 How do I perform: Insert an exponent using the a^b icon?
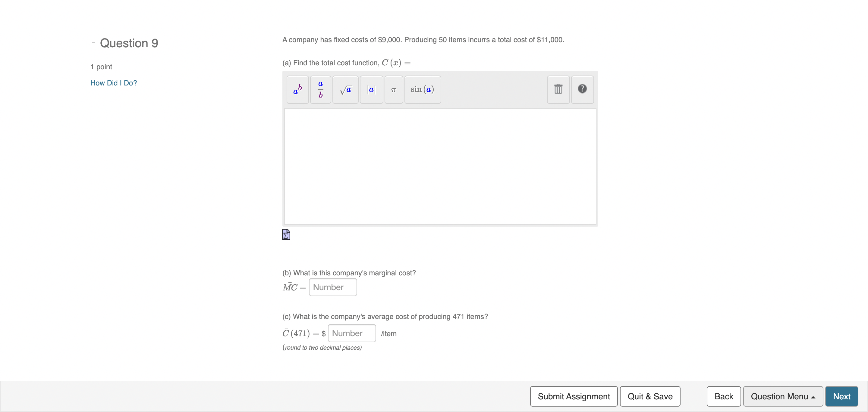click(297, 90)
